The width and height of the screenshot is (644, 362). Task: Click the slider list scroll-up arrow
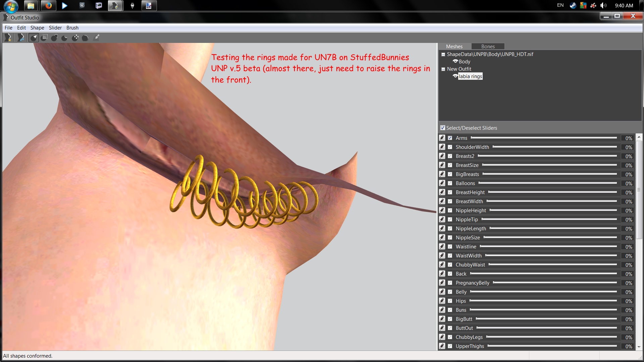(639, 137)
